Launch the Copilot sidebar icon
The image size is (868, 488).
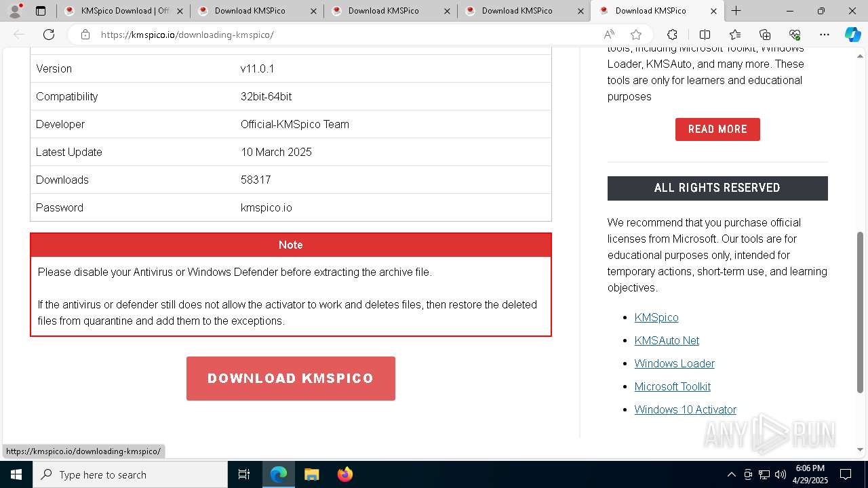pos(852,35)
